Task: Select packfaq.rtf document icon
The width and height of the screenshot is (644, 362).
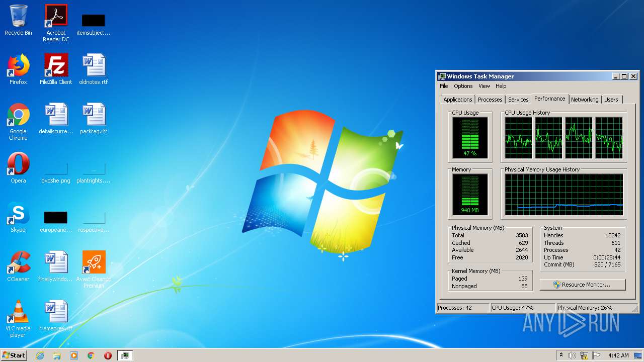Action: click(93, 119)
